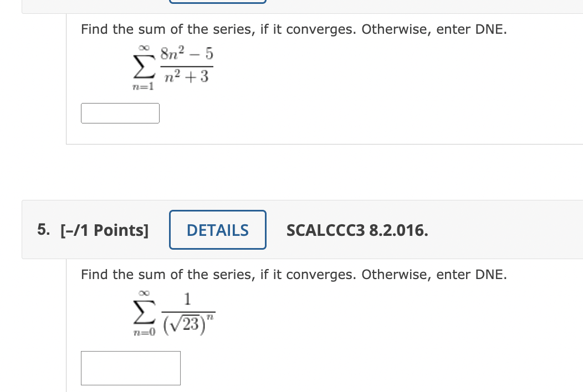Click the sigma symbol in the first series

(143, 66)
